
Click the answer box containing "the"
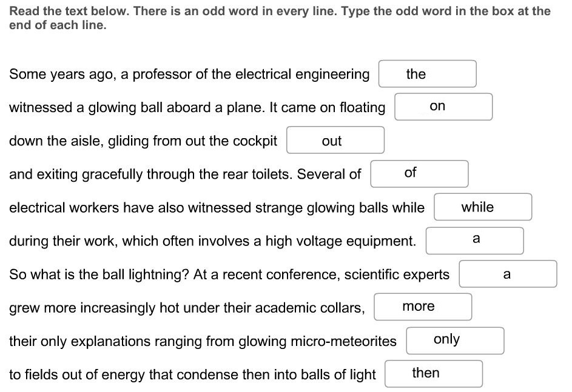pos(427,73)
